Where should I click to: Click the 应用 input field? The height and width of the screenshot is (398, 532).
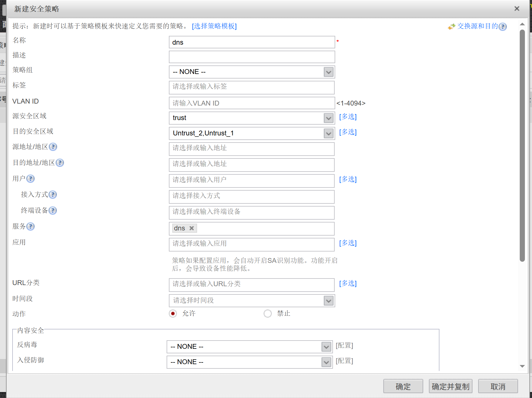[x=252, y=245]
